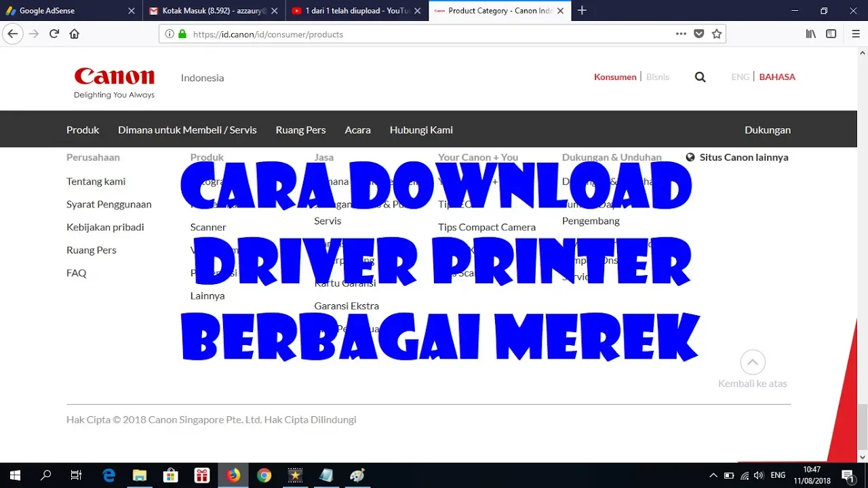Image resolution: width=868 pixels, height=488 pixels.
Task: Close the Google AdSense tab
Action: click(132, 11)
